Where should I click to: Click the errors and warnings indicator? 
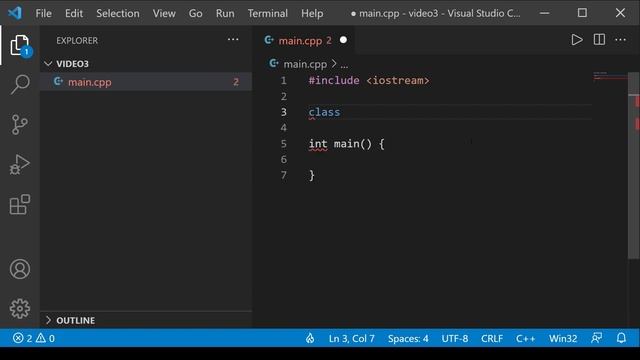click(34, 338)
